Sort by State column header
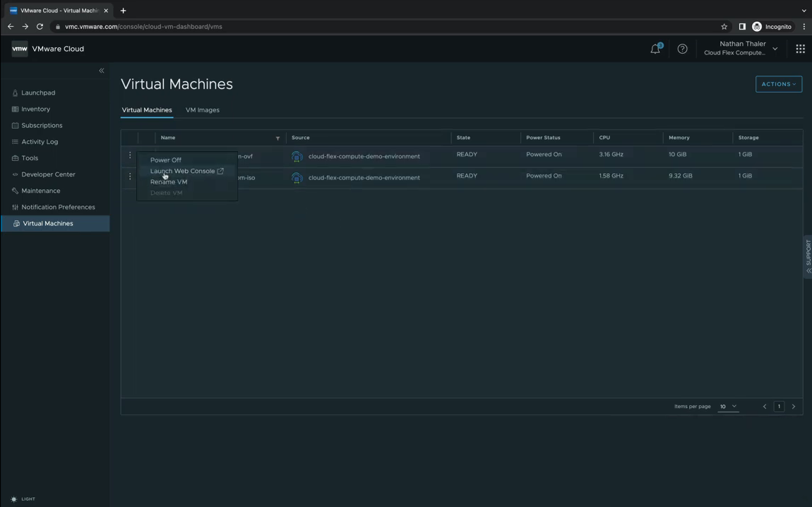This screenshot has height=507, width=812. pyautogui.click(x=463, y=138)
